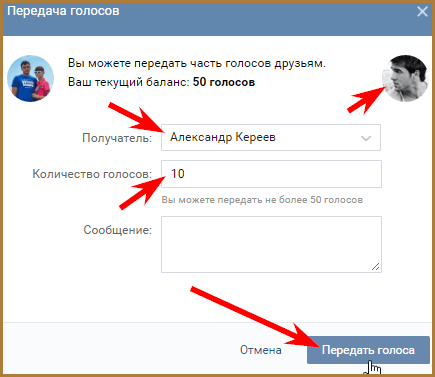Screen dimensions: 435x377
Task: Click the hint "Вы можете передать не более 50 голосов"
Action: [x=262, y=200]
